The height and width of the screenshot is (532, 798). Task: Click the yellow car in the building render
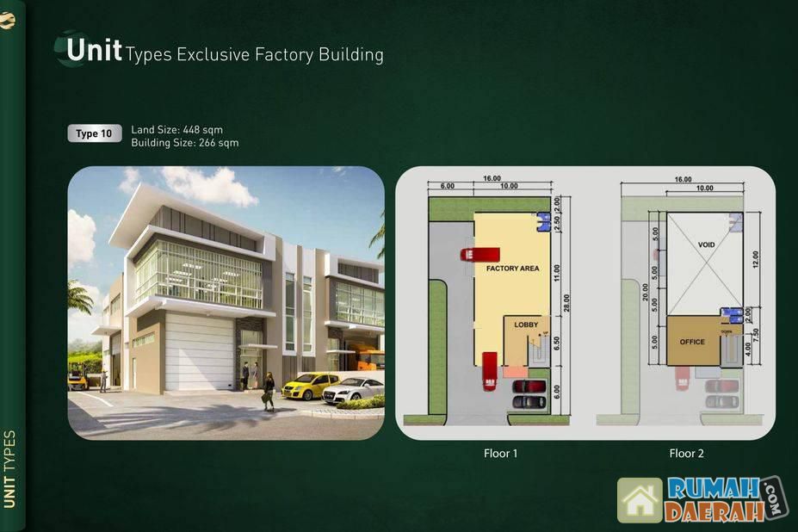coord(310,384)
